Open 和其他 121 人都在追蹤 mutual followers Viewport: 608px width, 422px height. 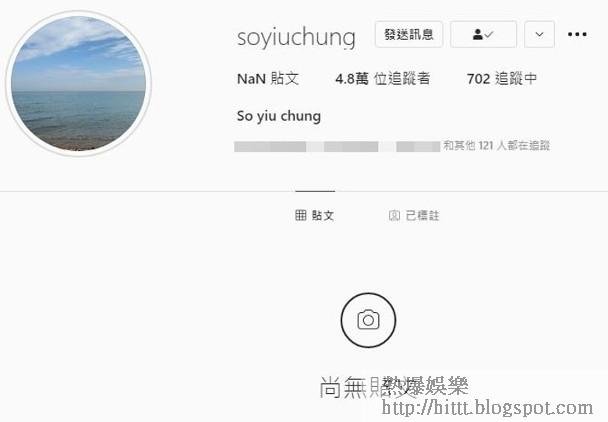click(x=497, y=146)
